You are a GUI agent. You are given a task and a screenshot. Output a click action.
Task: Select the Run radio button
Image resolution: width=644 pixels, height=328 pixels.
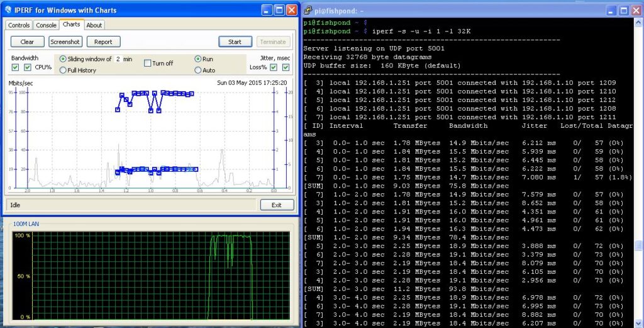coord(198,59)
